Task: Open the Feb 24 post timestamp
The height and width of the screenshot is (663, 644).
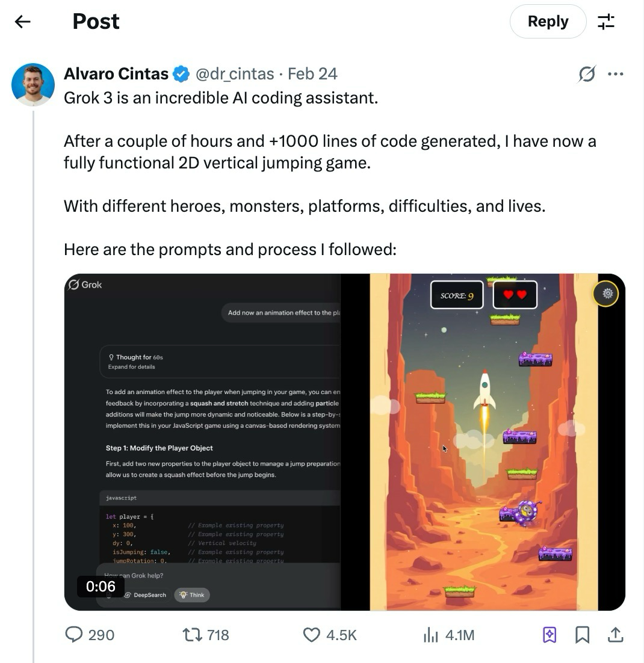Action: tap(312, 74)
